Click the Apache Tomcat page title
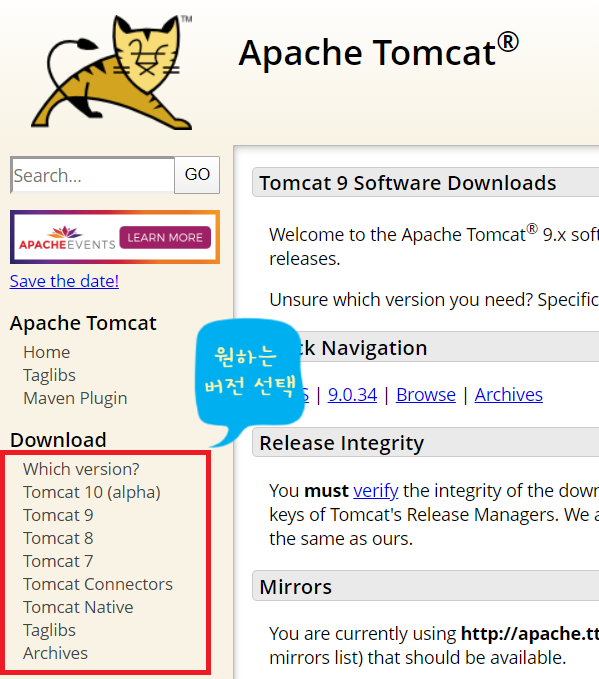The width and height of the screenshot is (599, 679). click(379, 51)
